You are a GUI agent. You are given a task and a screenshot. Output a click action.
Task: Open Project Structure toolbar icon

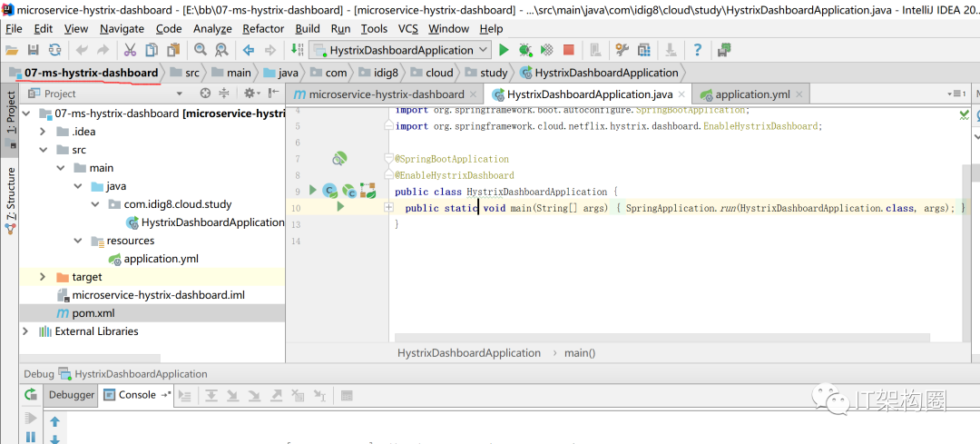643,50
